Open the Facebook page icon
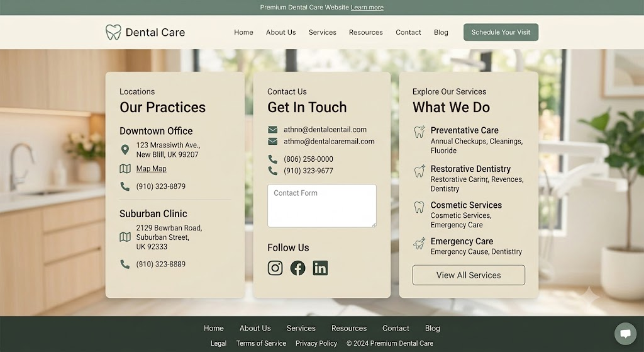This screenshot has width=644, height=352. pyautogui.click(x=297, y=268)
